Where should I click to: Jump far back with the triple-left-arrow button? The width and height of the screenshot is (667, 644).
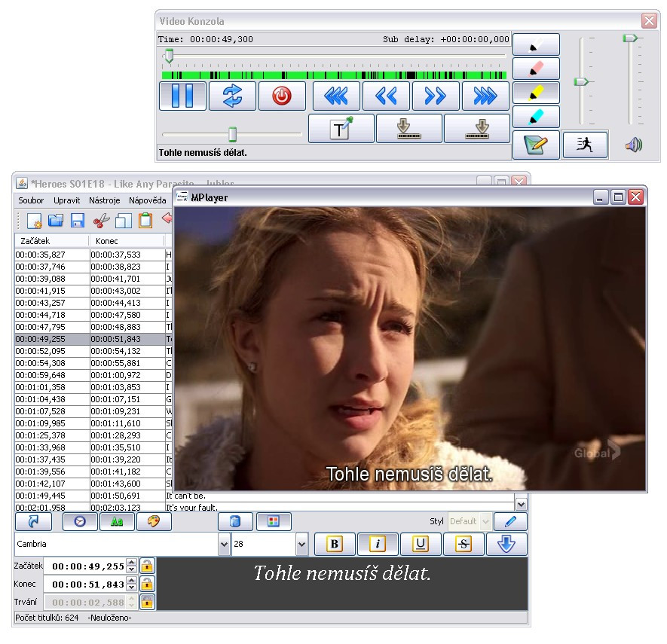click(336, 96)
